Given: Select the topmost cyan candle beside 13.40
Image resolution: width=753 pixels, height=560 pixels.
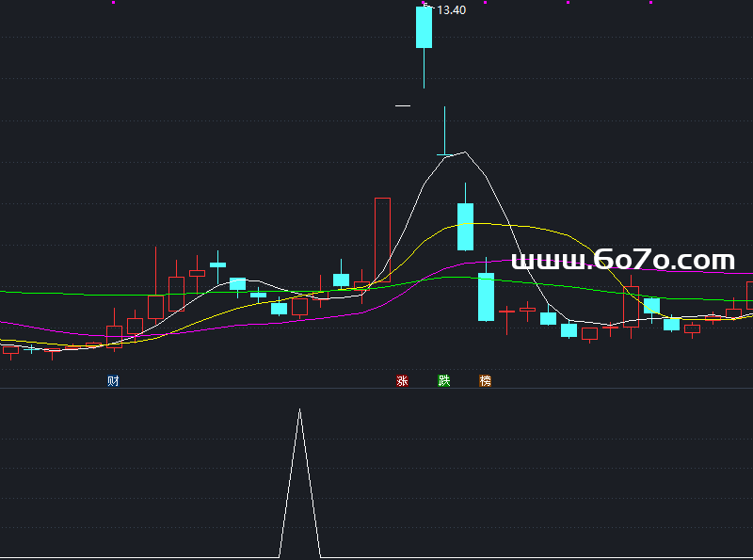Looking at the screenshot, I should pos(424,27).
